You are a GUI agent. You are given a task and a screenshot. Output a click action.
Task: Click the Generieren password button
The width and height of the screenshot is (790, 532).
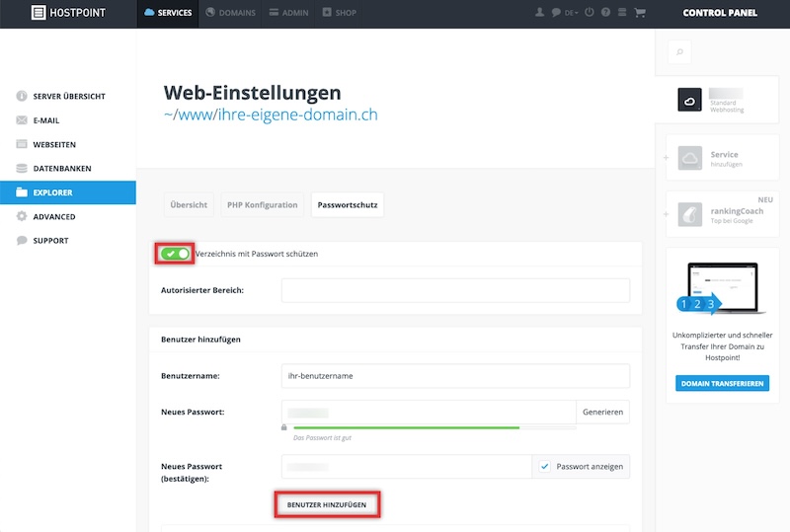click(602, 413)
